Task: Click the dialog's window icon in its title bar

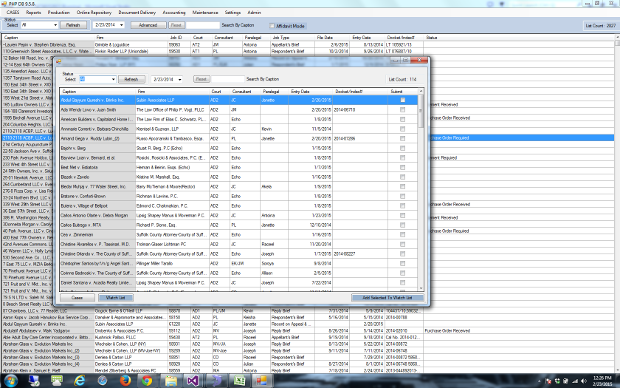Action: click(x=59, y=61)
